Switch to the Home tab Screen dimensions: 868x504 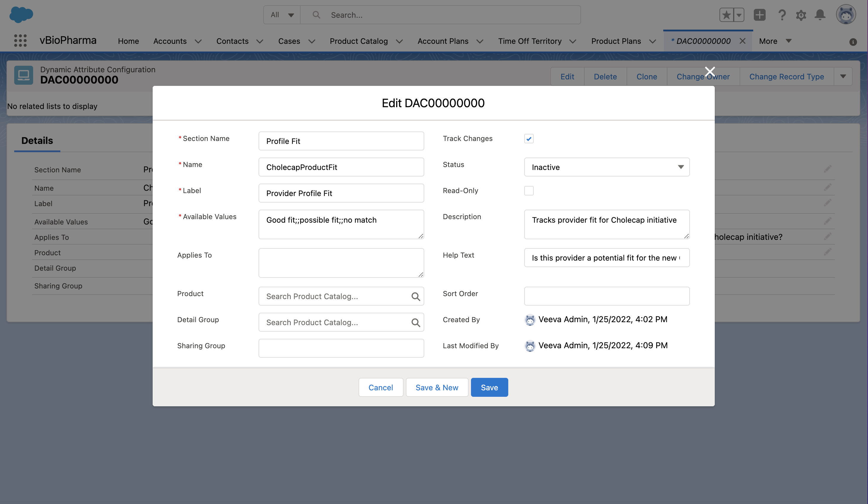point(128,41)
